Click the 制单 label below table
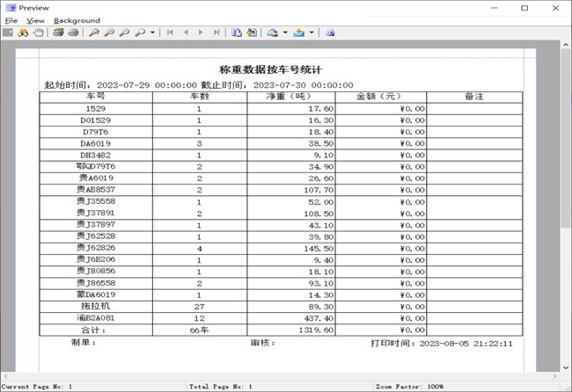Viewport: 572px width, 392px height. click(x=84, y=342)
